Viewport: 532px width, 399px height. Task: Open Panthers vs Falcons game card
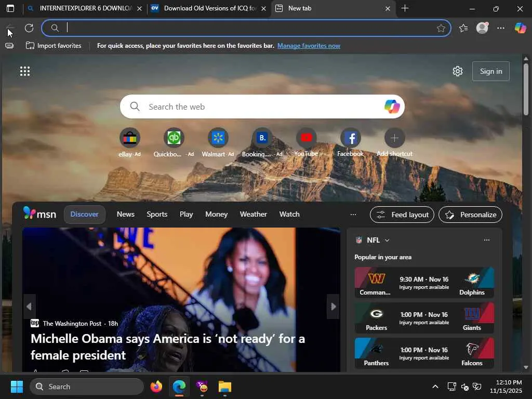click(424, 353)
